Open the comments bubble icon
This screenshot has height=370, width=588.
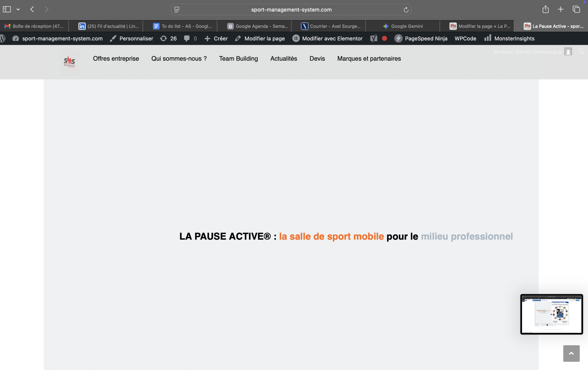tap(187, 38)
